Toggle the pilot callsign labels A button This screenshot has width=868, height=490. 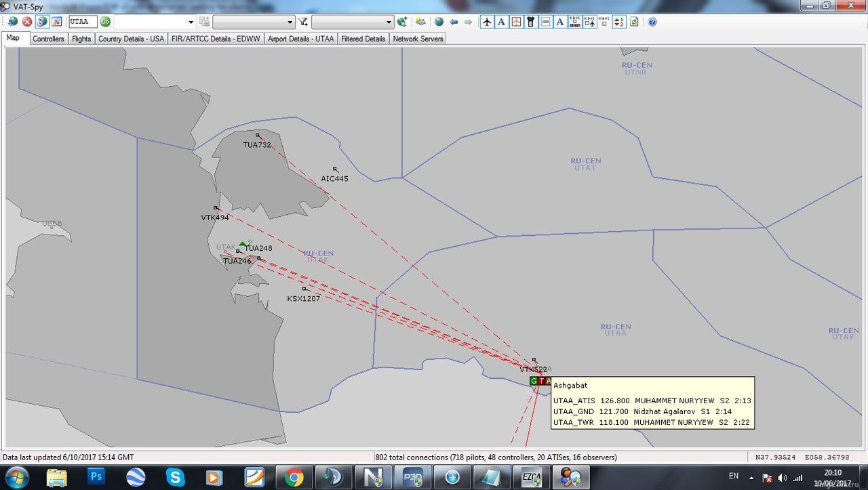click(502, 22)
